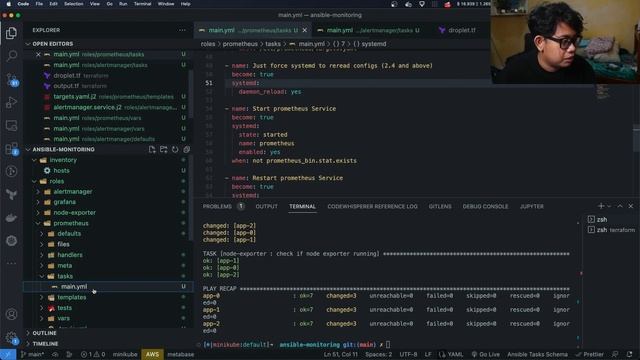Open Remote Explorer icon in activity bar
The height and width of the screenshot is (360, 640).
click(11, 125)
